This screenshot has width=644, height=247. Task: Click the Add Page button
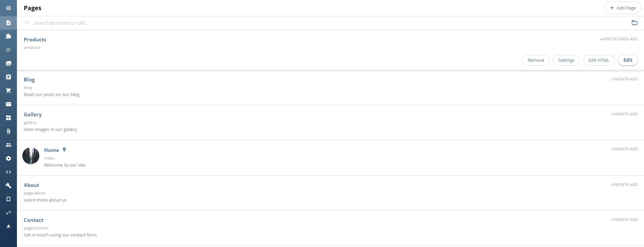pyautogui.click(x=623, y=8)
